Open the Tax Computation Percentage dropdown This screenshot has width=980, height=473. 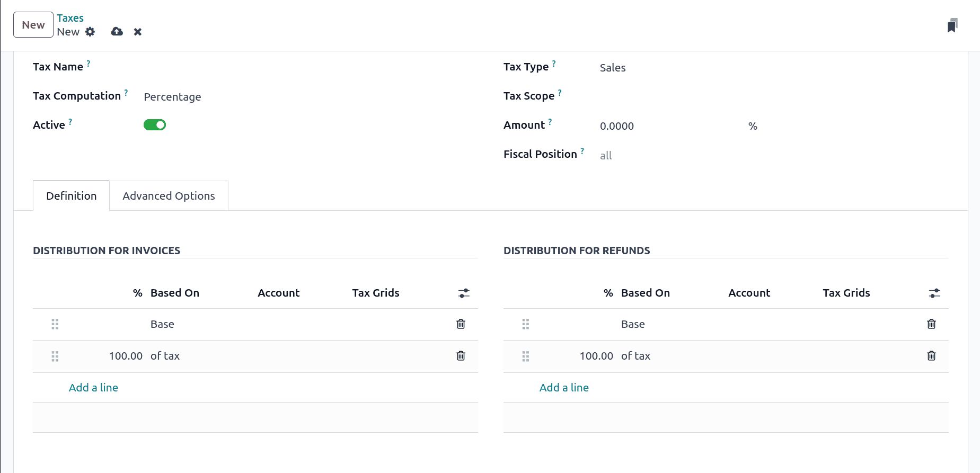pos(310,97)
